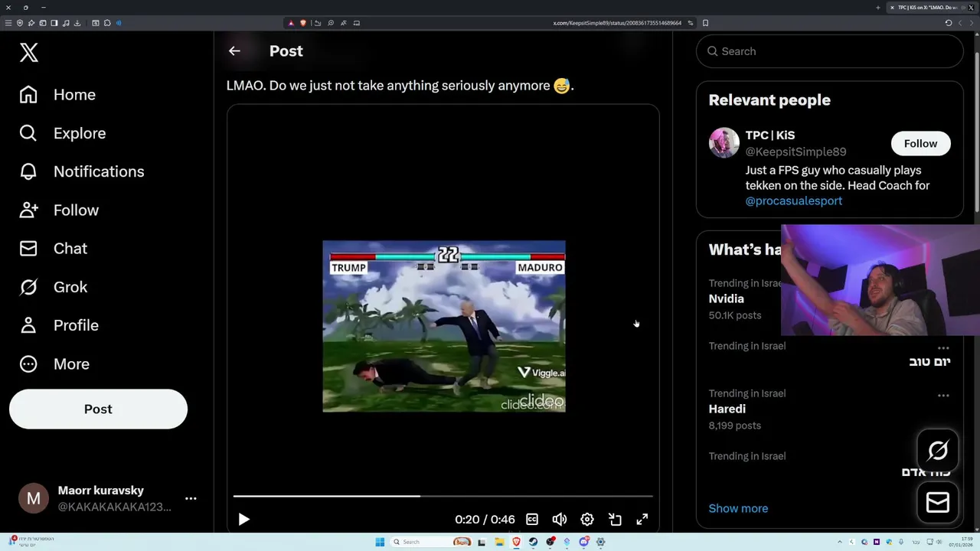Open TPC | KiS profile name
Viewport: 980px width, 551px height.
pyautogui.click(x=770, y=135)
